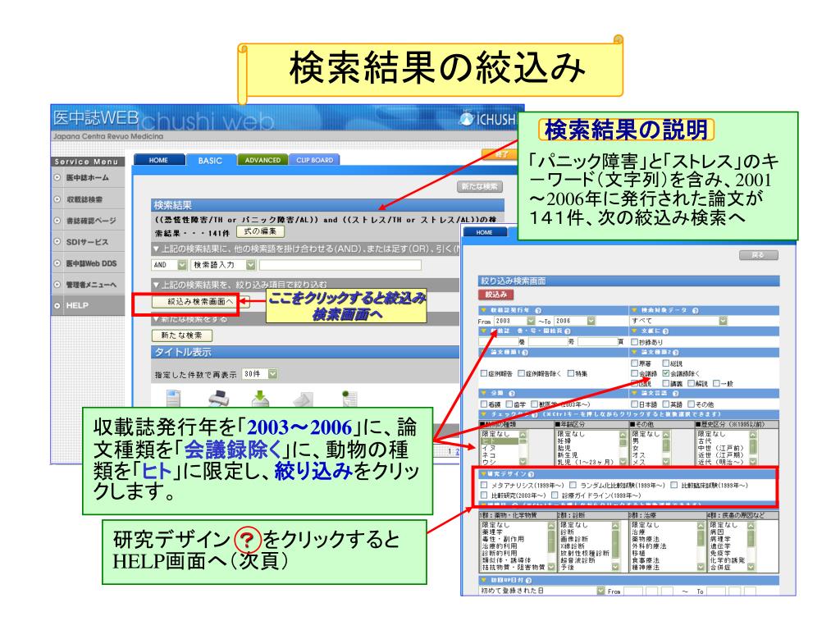Image resolution: width=840 pixels, height=630 pixels.
Task: Check the 総説 checkbox
Action: coord(666,363)
